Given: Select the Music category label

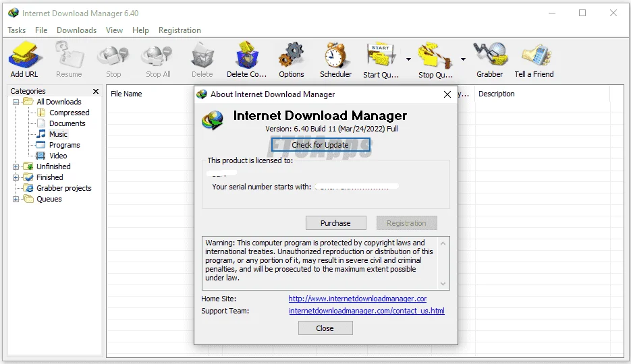Looking at the screenshot, I should coord(58,134).
